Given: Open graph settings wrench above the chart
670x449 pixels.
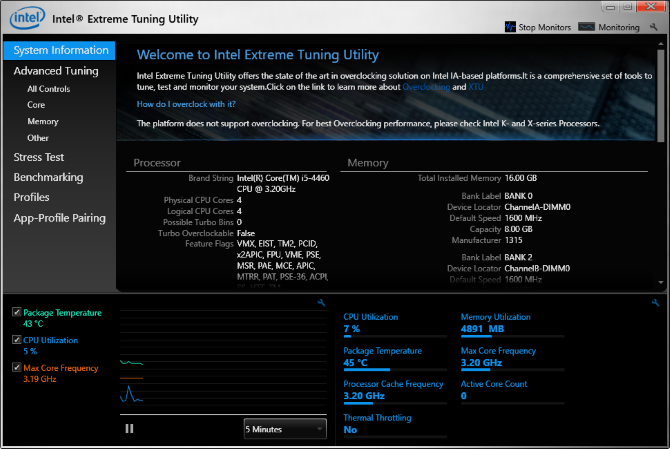Looking at the screenshot, I should 321,302.
